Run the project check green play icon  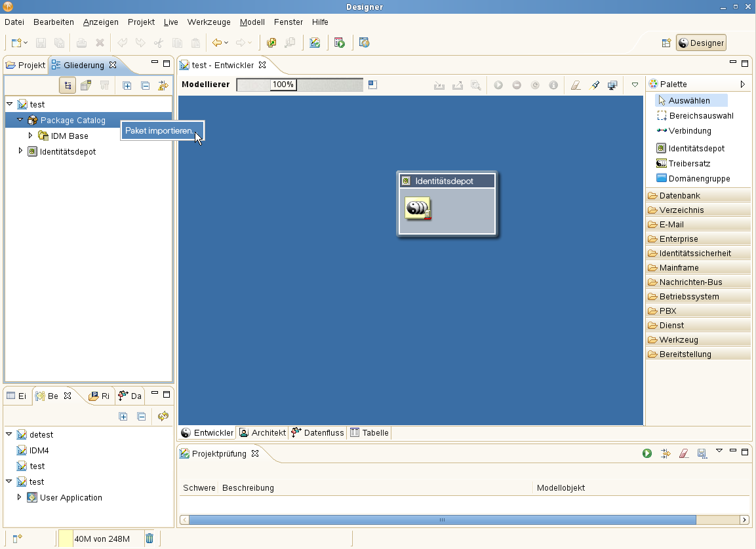coord(647,453)
